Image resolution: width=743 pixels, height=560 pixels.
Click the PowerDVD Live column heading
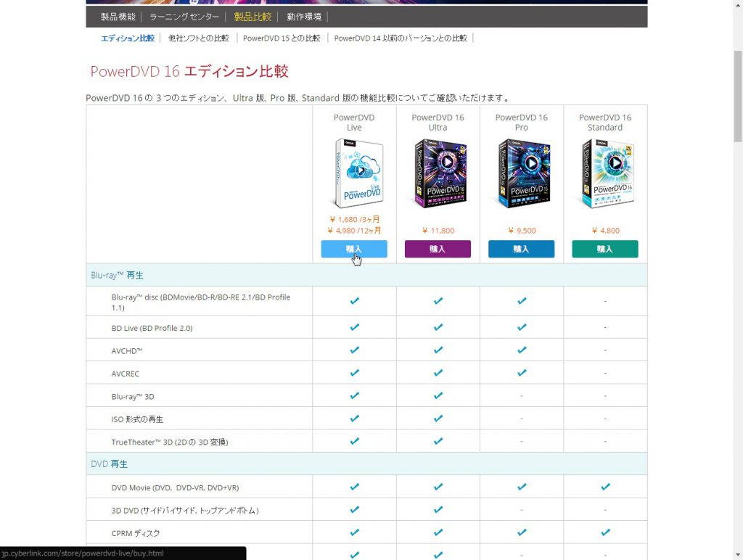(x=354, y=123)
